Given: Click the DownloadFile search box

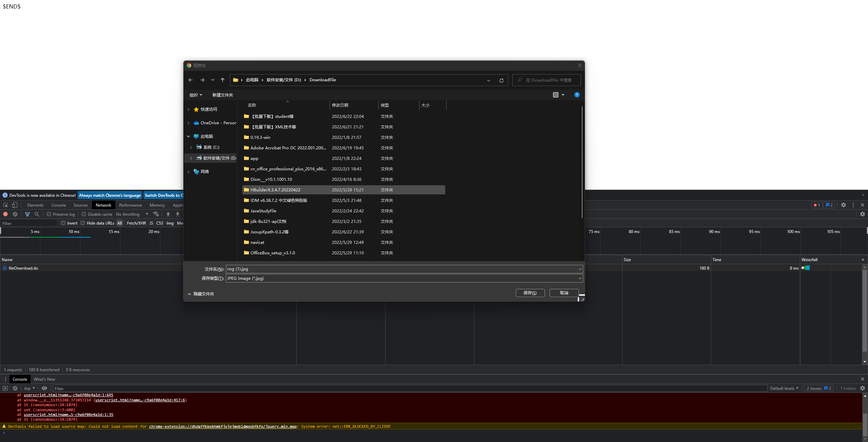Looking at the screenshot, I should pyautogui.click(x=546, y=80).
